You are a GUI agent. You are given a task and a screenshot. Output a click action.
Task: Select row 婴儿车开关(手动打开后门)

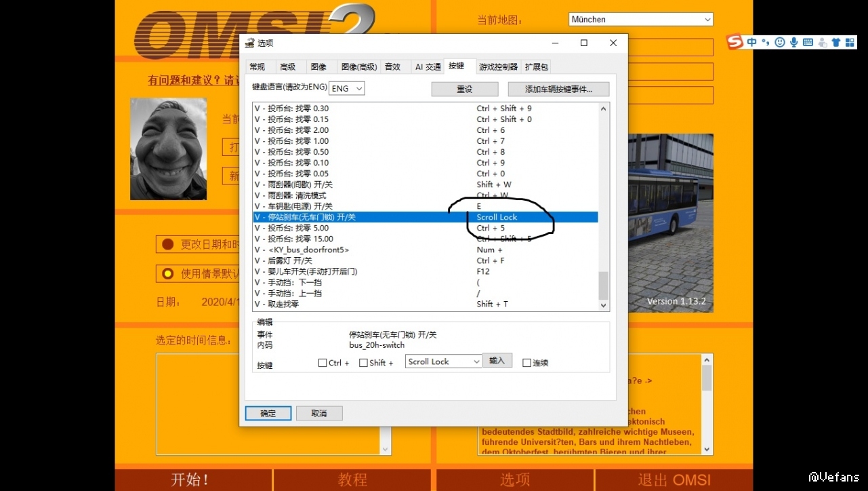tap(426, 271)
